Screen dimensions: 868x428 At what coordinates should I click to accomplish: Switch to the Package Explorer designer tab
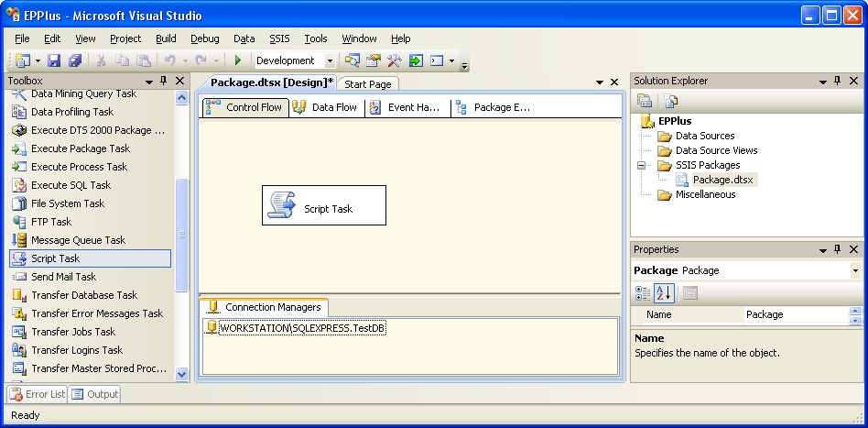(494, 107)
